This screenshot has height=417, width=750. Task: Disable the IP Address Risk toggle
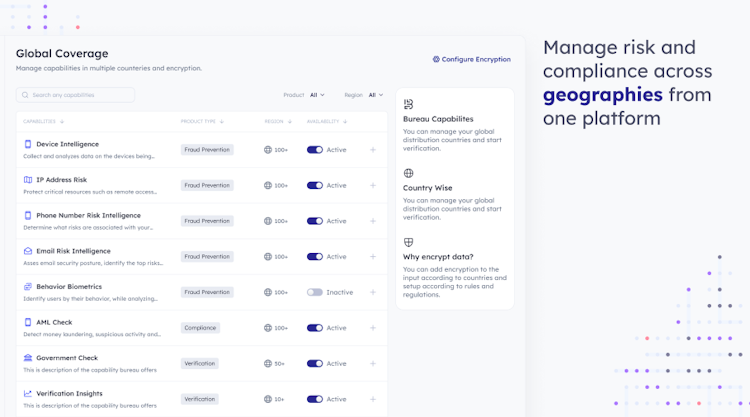(315, 186)
